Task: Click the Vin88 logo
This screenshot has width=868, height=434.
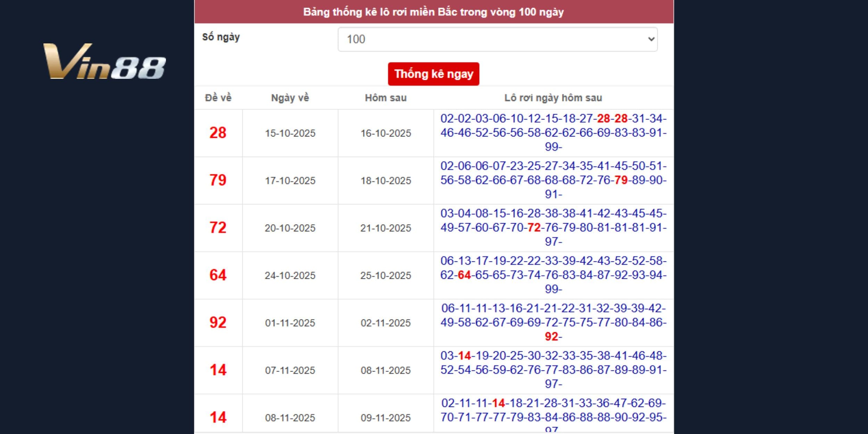Action: point(104,61)
